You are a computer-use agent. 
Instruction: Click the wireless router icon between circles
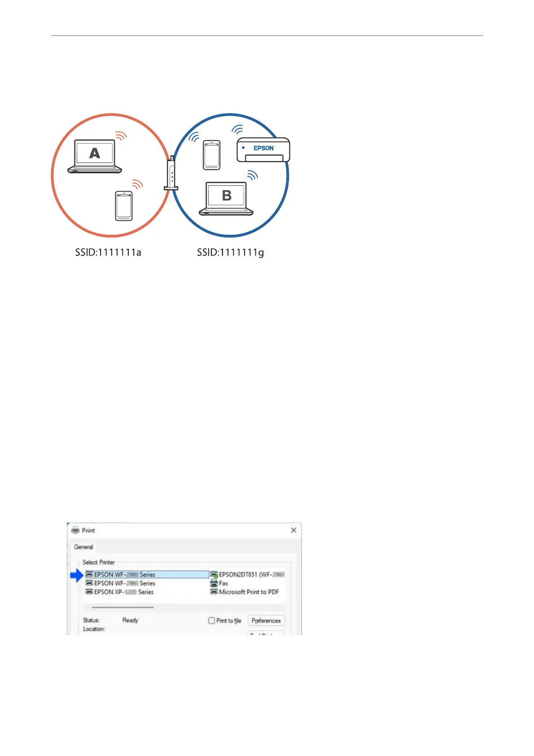click(171, 173)
